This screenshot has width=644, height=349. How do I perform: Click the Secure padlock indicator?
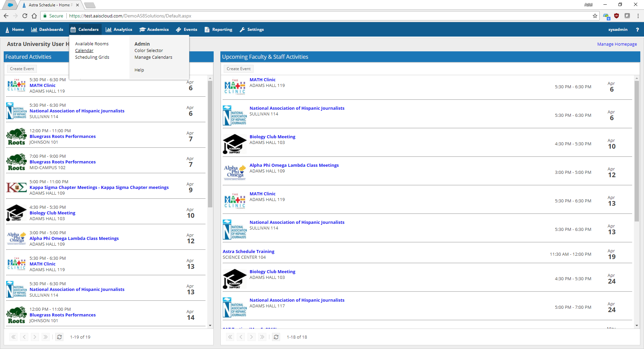(x=53, y=16)
